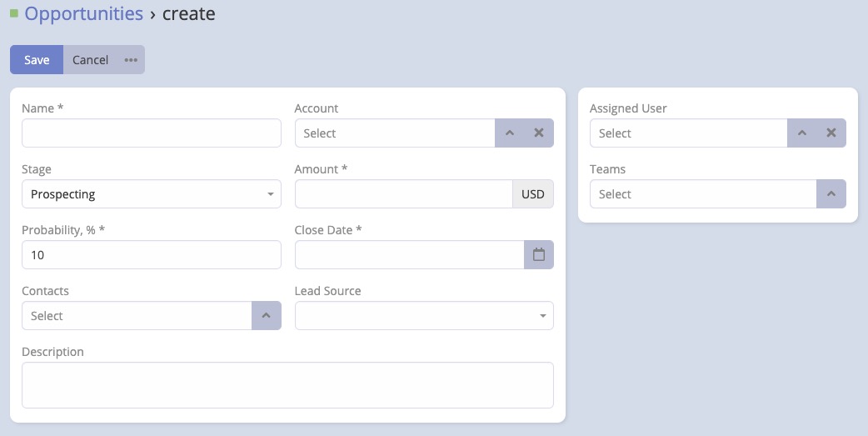Viewport: 868px width, 436px height.
Task: Click into the Description text area
Action: [x=287, y=385]
